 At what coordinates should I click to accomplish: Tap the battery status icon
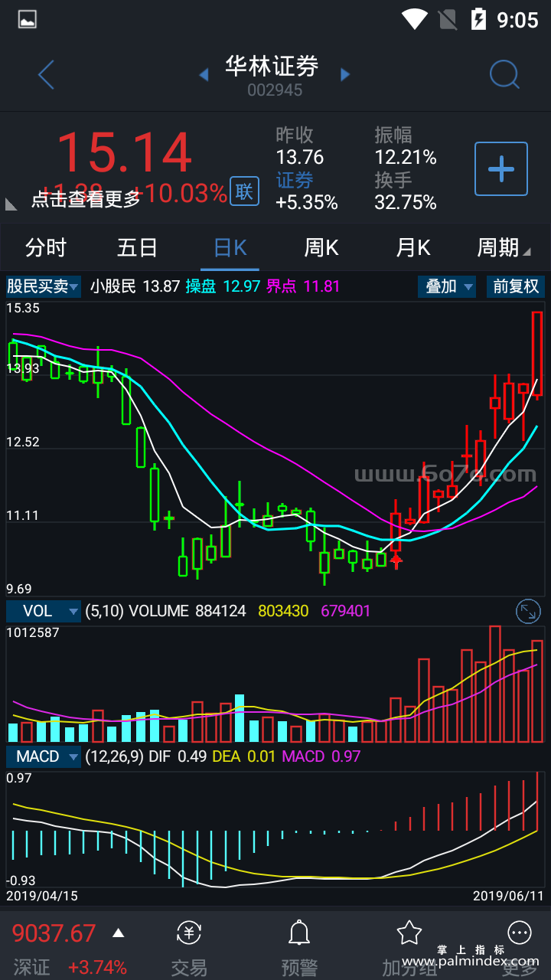478,19
